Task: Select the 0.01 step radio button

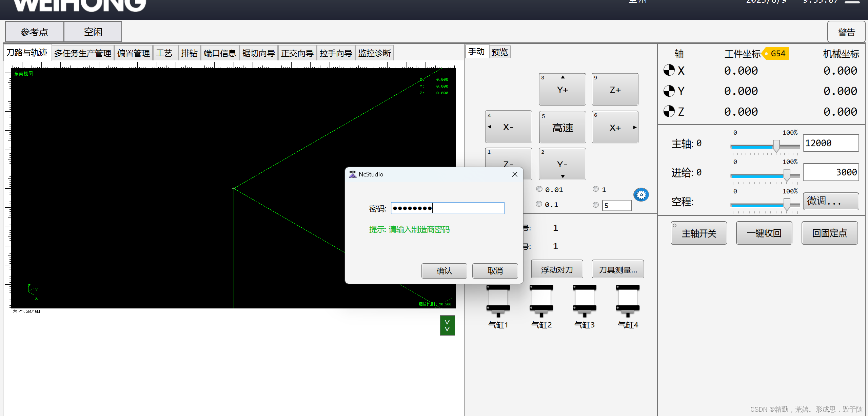Action: [x=539, y=189]
